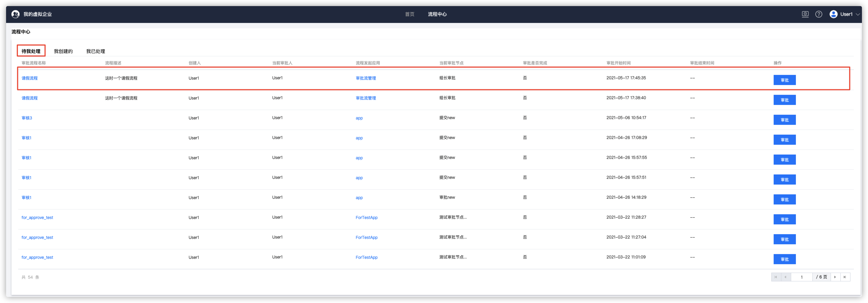The height and width of the screenshot is (303, 868).
Task: Switch to the 我创建的 tab
Action: [x=63, y=51]
